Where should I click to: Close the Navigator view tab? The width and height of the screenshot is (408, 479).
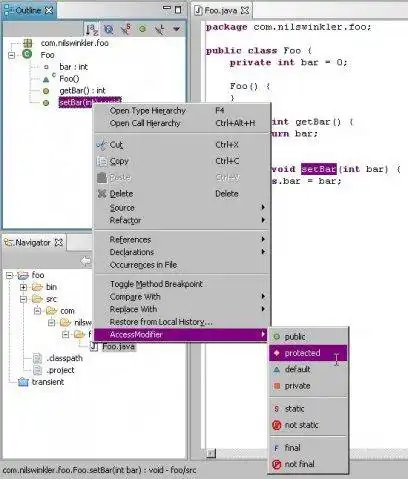58,243
